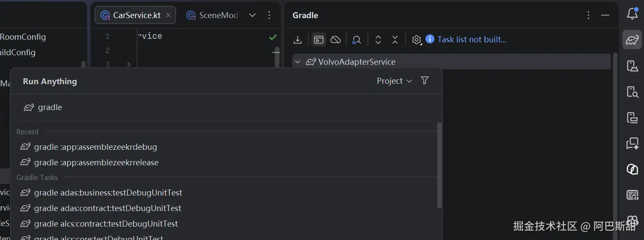Image resolution: width=644 pixels, height=240 pixels.
Task: Click the blue info icon beside Task list
Action: coord(429,39)
